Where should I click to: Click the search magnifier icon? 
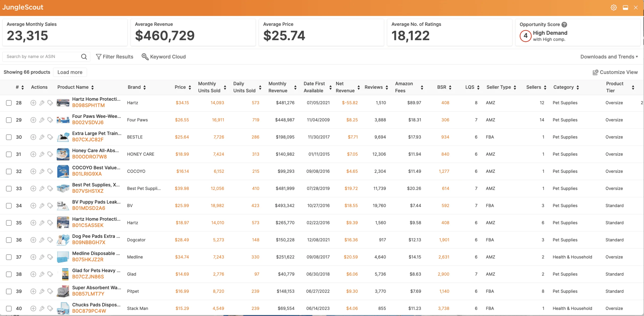pos(84,57)
